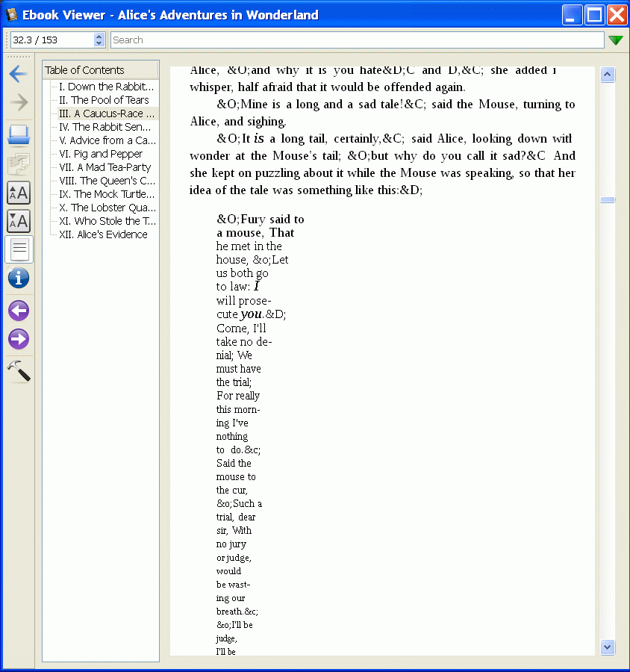Open chapter X. The Lobster Qua...
The width and height of the screenshot is (630, 672).
coord(107,208)
